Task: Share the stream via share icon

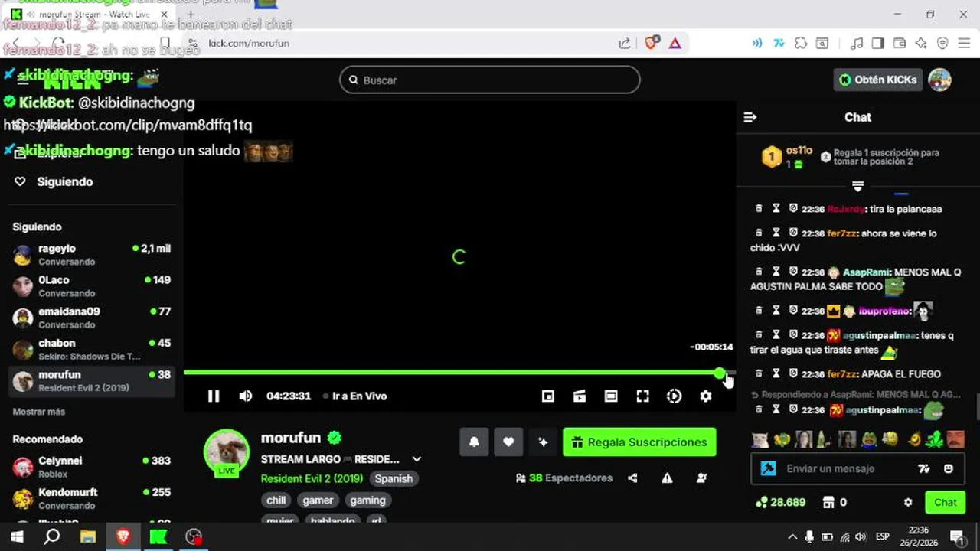Action: (632, 478)
